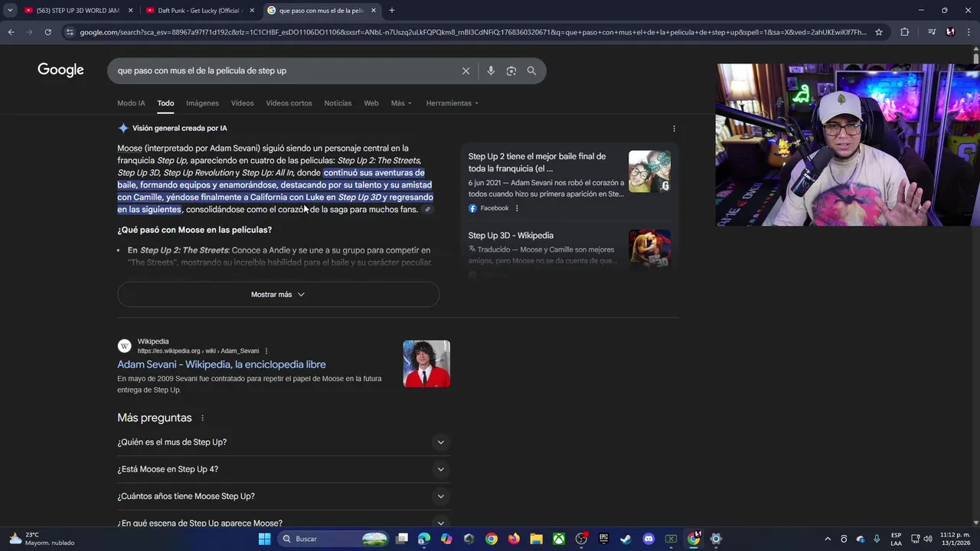Start voice search with the microphone icon

click(491, 70)
